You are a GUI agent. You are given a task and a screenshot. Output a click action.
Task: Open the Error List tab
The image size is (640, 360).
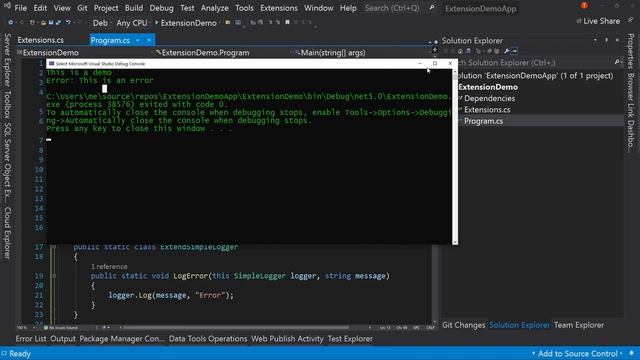(x=31, y=339)
